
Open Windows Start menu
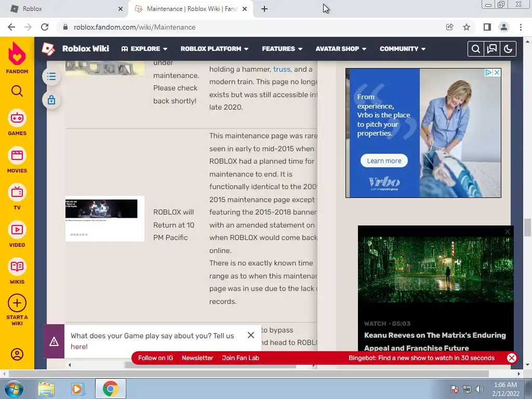pyautogui.click(x=14, y=389)
